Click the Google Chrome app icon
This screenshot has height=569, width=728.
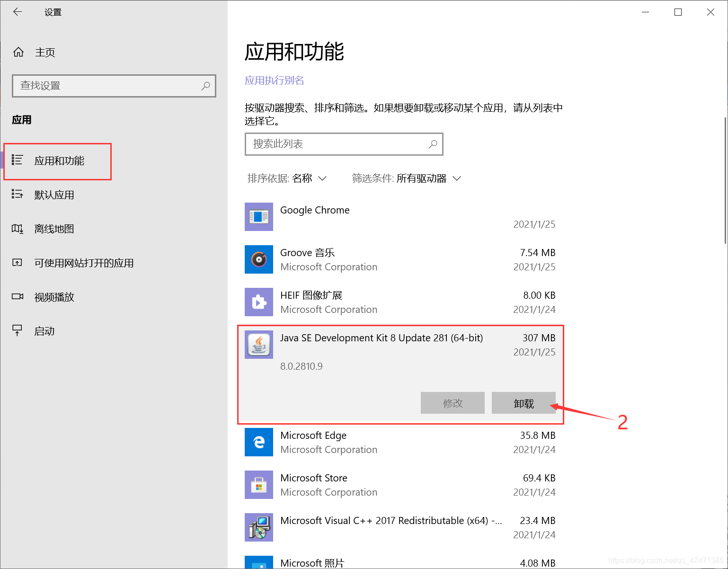point(259,217)
